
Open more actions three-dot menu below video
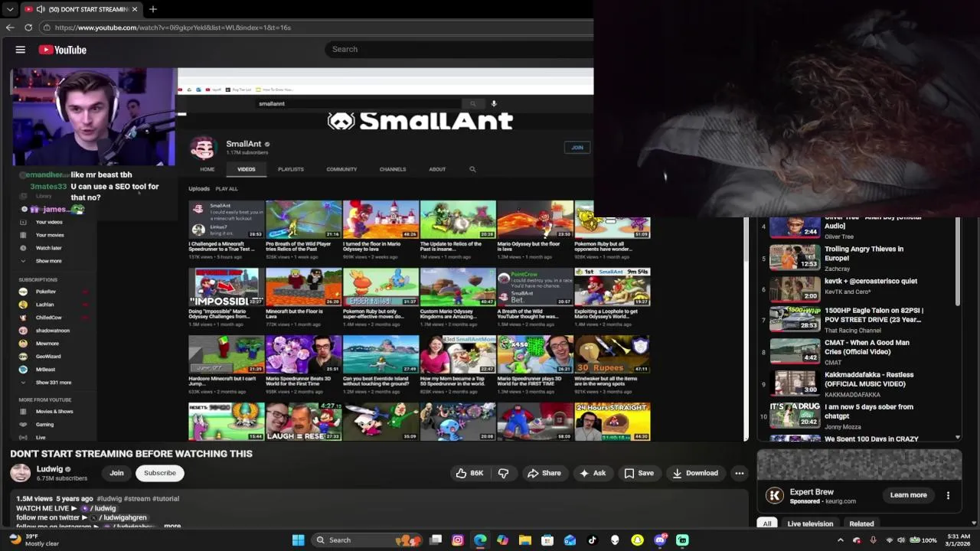[739, 473]
